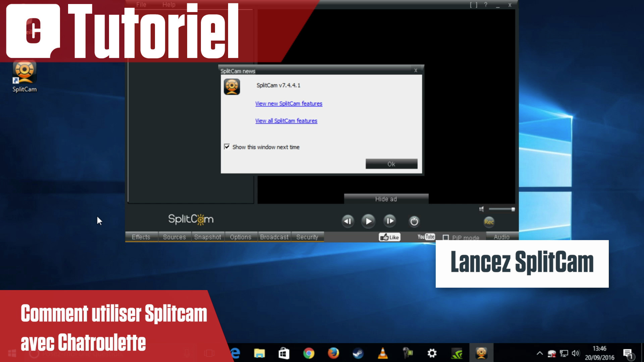Open the Security tab

pos(307,237)
